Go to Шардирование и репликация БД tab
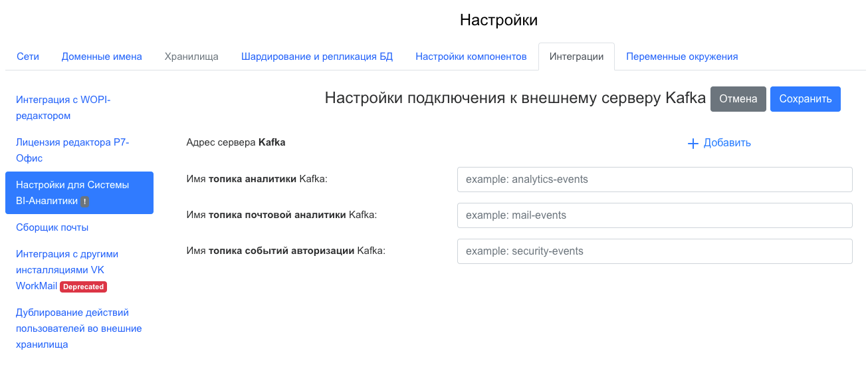The height and width of the screenshot is (369, 868). pos(317,57)
